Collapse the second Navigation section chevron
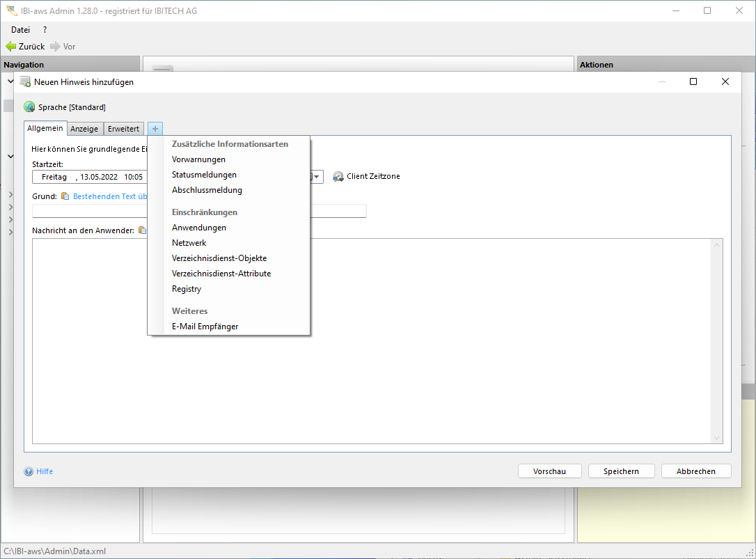This screenshot has width=756, height=559. pos(10,157)
